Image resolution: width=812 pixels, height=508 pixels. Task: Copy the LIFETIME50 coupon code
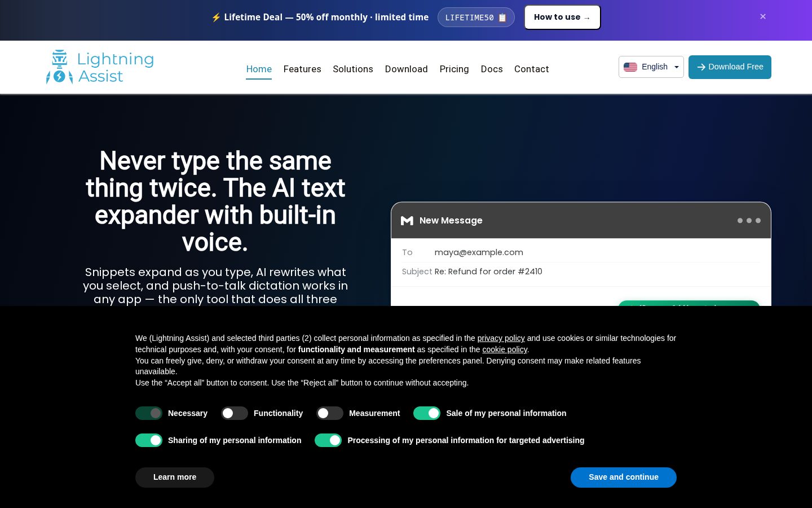[476, 17]
